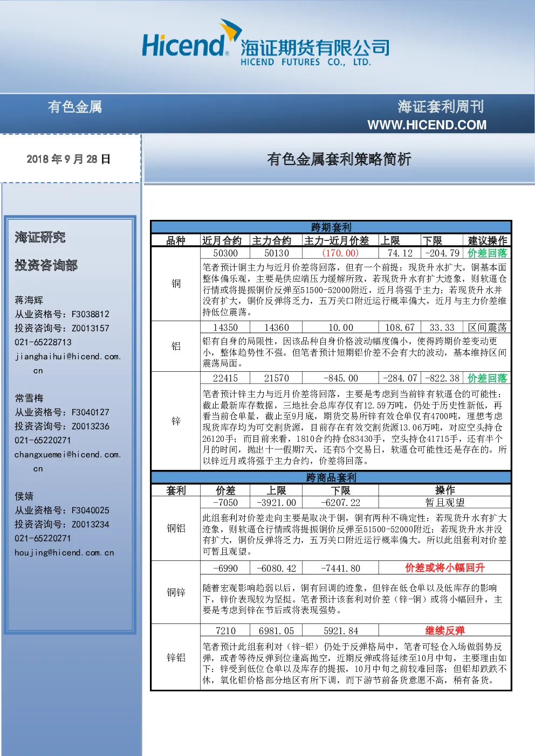
Task: Click the 海证研究 sidebar heading
Action: tap(40, 237)
